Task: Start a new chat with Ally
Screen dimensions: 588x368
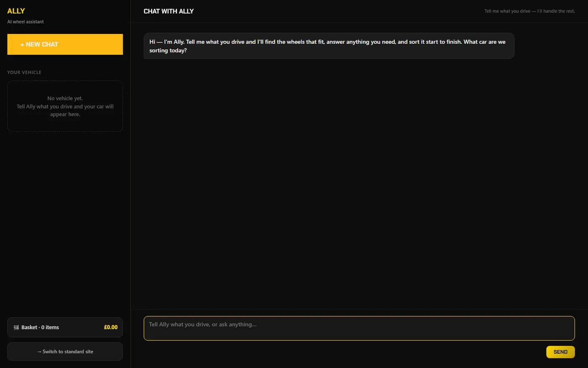Action: (x=65, y=44)
